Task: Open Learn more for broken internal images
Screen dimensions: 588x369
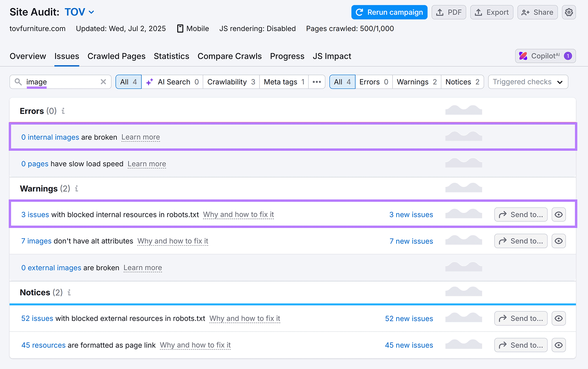Action: pos(140,137)
